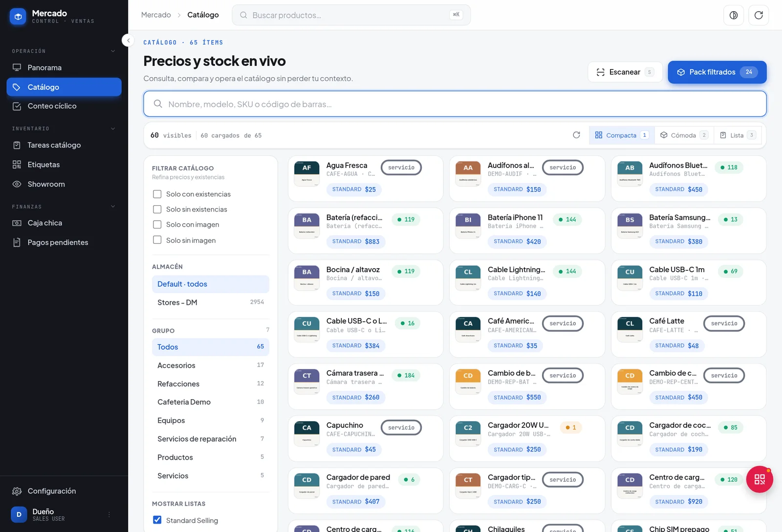The height and width of the screenshot is (532, 782).
Task: Click the Cámara trasera thumbnail
Action: click(x=307, y=382)
